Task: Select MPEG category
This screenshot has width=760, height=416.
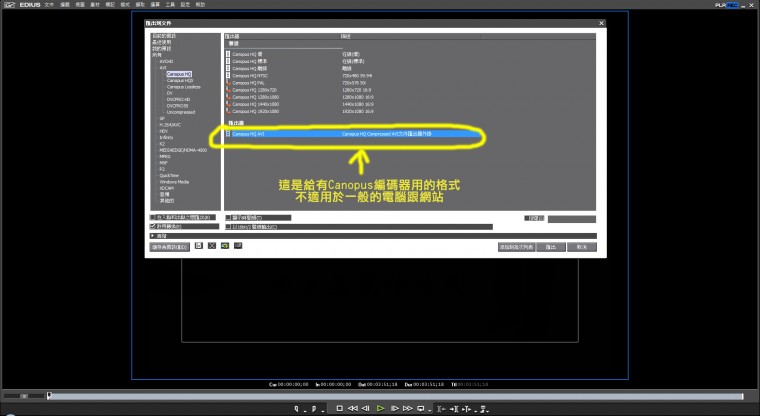Action: click(165, 157)
